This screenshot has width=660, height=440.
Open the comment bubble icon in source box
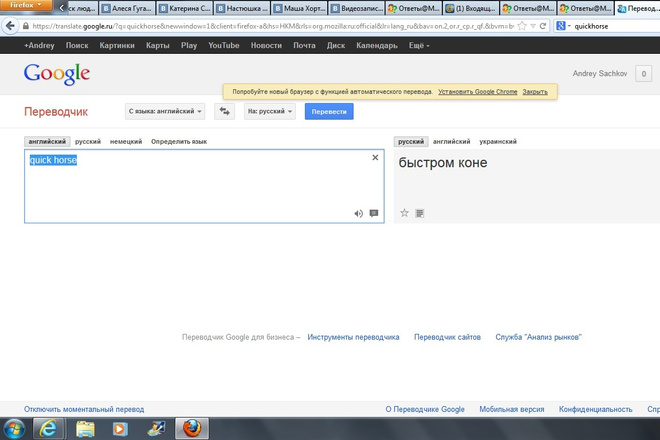point(374,213)
